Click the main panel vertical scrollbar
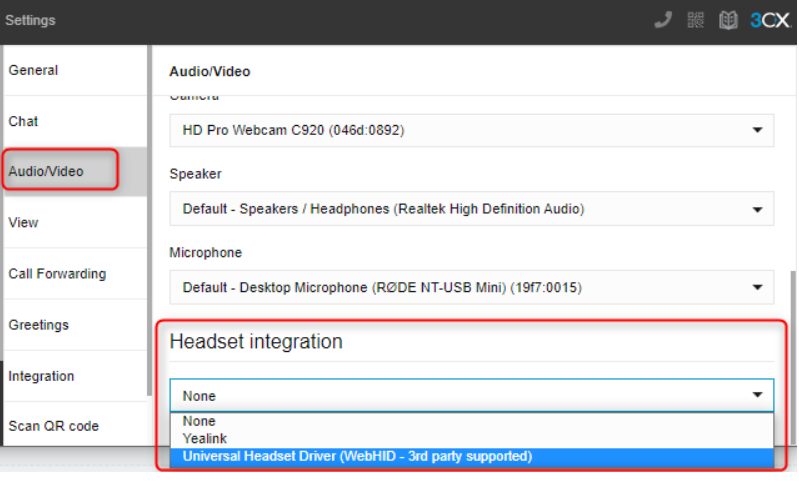The width and height of the screenshot is (799, 494). pyautogui.click(x=793, y=359)
